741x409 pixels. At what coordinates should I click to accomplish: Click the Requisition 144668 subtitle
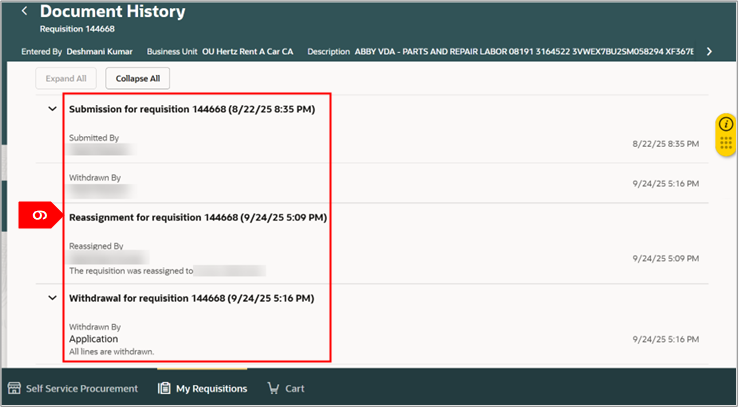tap(78, 29)
